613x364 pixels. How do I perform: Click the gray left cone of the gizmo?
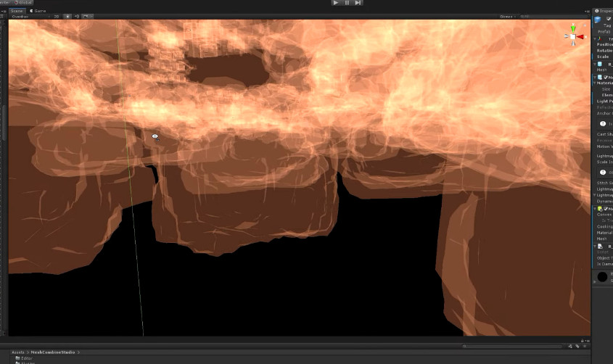(x=567, y=36)
